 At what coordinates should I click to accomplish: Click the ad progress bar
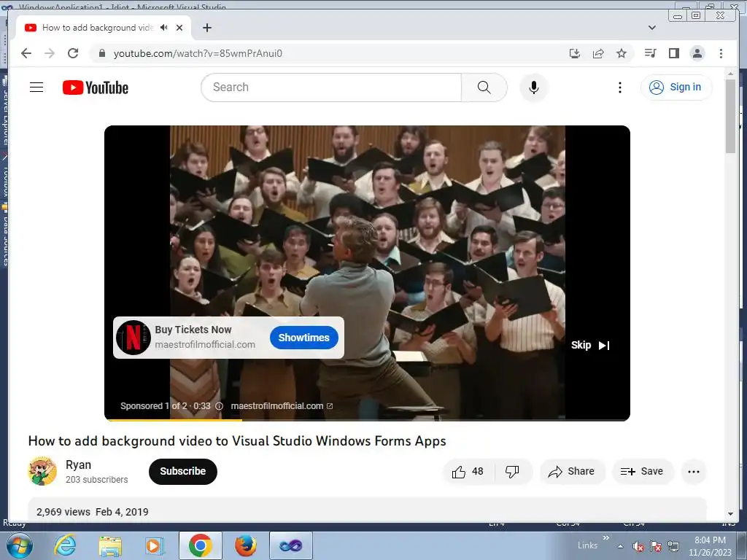coord(367,419)
